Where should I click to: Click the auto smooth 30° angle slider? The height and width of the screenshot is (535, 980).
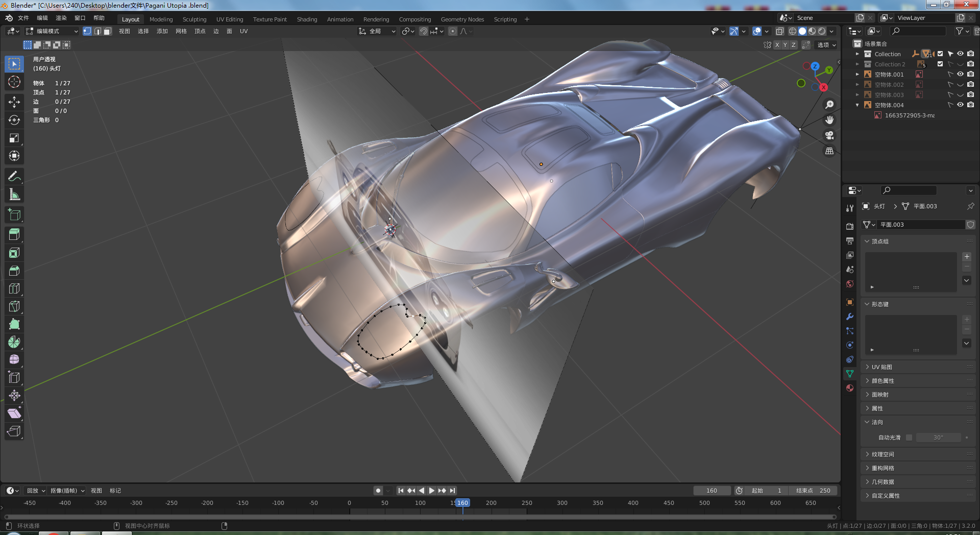pyautogui.click(x=938, y=437)
